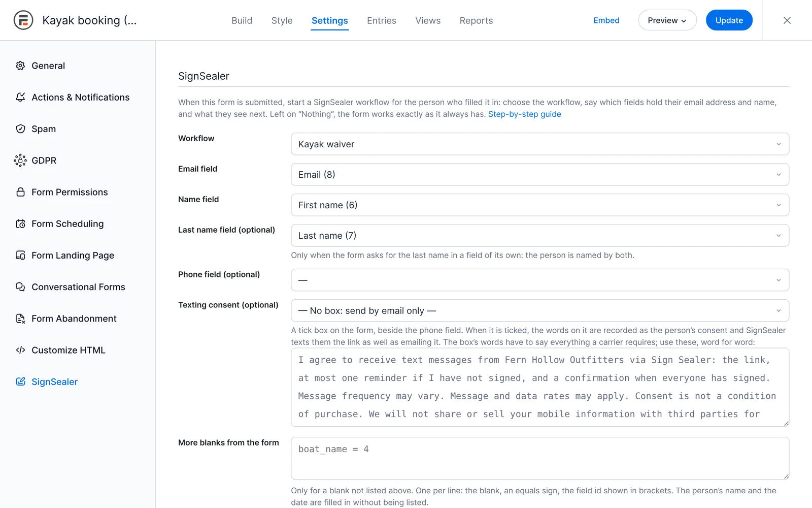Expand the Phone field dropdown
The width and height of the screenshot is (812, 508).
tap(540, 280)
